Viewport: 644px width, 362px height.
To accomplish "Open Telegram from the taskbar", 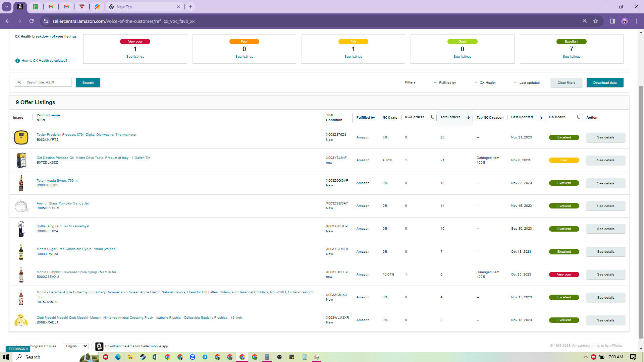I will [x=205, y=357].
